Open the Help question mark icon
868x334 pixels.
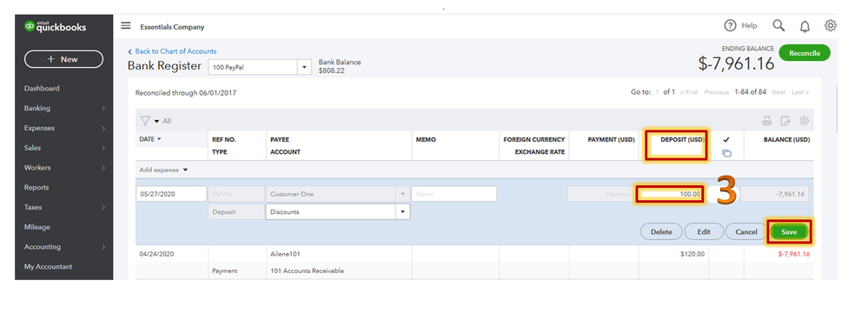pos(730,25)
